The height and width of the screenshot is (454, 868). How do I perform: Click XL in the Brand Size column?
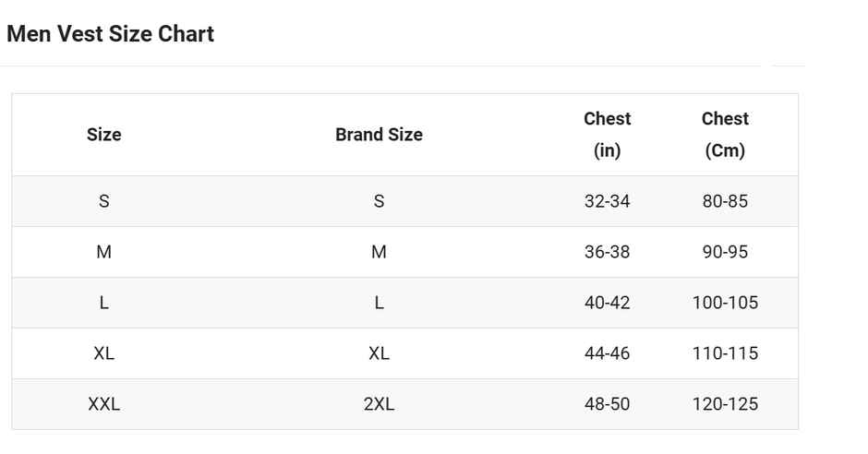[x=379, y=353]
